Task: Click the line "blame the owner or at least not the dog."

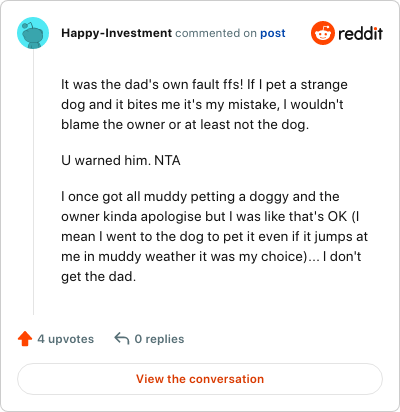Action: pyautogui.click(x=185, y=125)
